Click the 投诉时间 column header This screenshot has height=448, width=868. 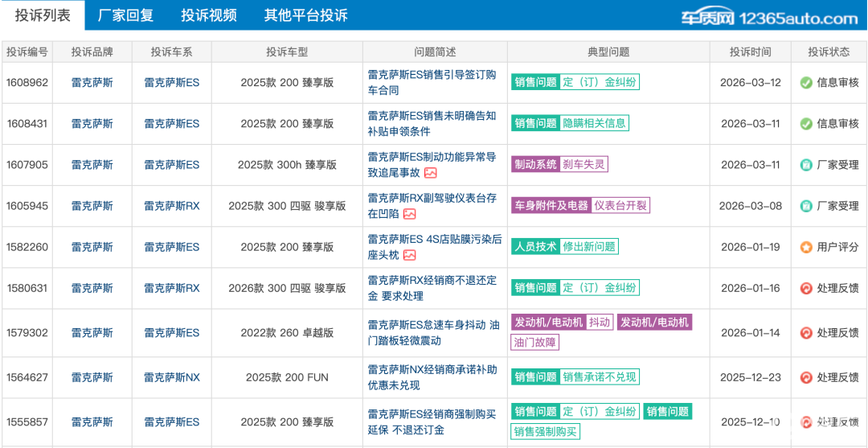750,52
